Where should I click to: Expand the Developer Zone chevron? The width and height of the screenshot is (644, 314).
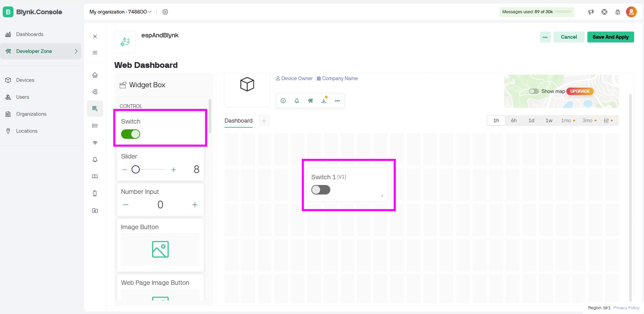76,51
